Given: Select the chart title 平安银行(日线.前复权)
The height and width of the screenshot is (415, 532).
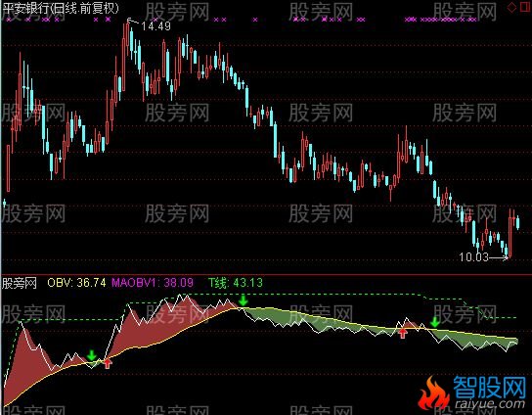Looking at the screenshot, I should point(61,8).
